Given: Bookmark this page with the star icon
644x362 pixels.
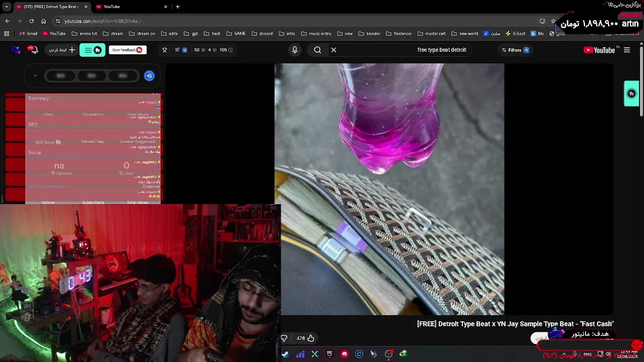Looking at the screenshot, I should (x=553, y=21).
